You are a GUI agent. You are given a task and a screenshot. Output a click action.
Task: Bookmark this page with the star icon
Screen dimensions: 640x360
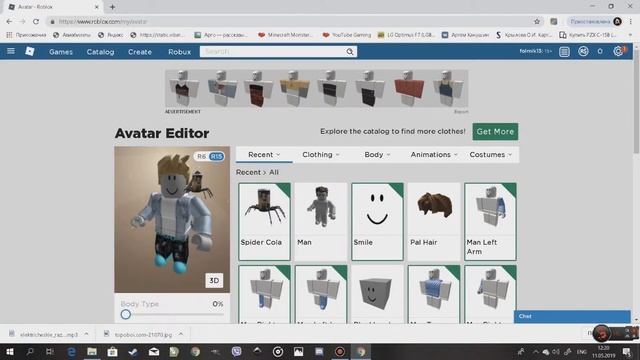537,22
